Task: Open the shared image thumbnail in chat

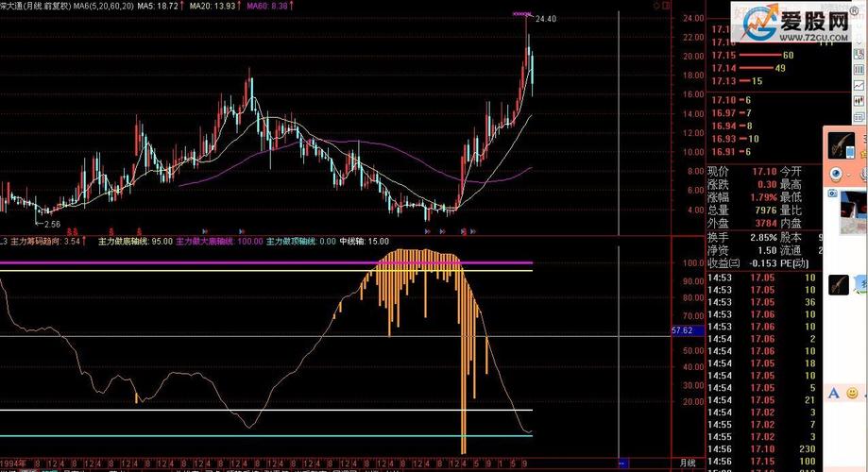Action: point(854,213)
